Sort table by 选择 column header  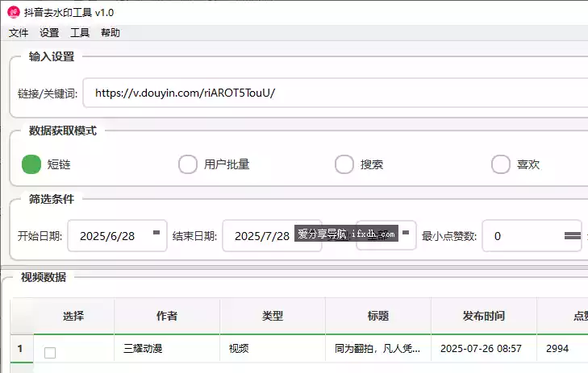pyautogui.click(x=73, y=316)
